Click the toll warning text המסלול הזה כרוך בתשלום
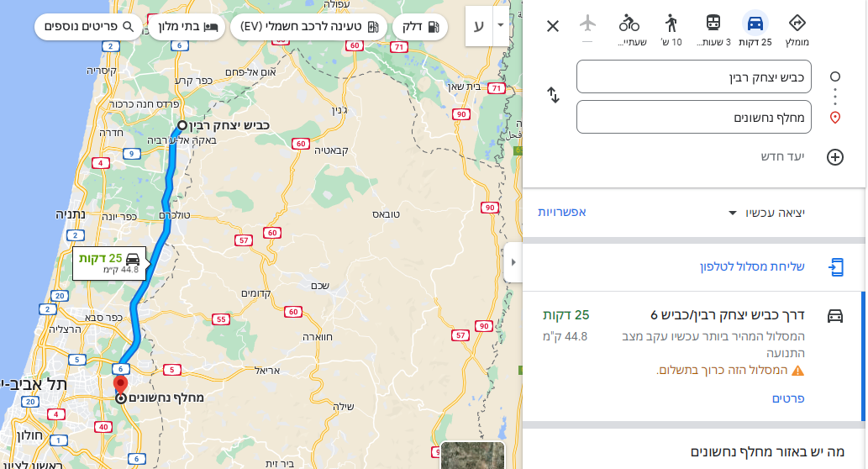 point(722,371)
